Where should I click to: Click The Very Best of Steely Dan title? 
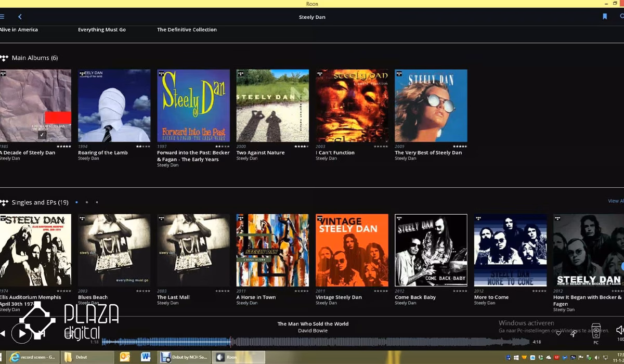click(428, 152)
